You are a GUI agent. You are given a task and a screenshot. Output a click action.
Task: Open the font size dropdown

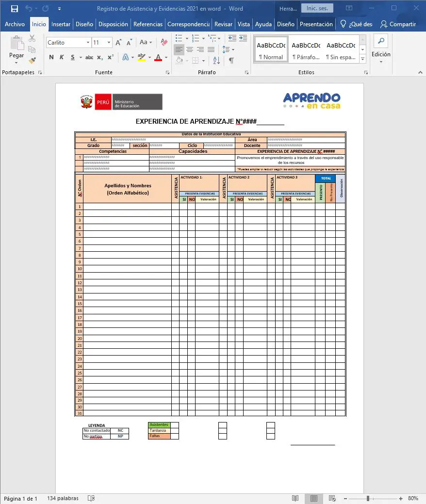point(109,43)
